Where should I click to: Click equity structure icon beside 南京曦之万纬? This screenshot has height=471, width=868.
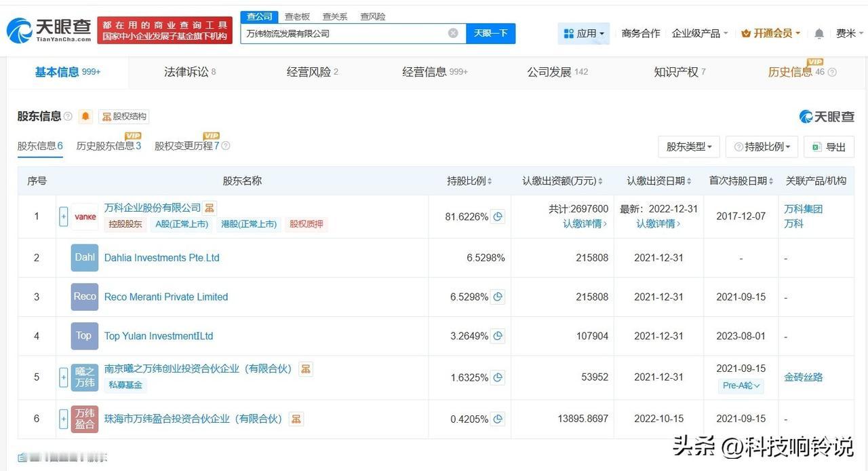click(x=306, y=369)
